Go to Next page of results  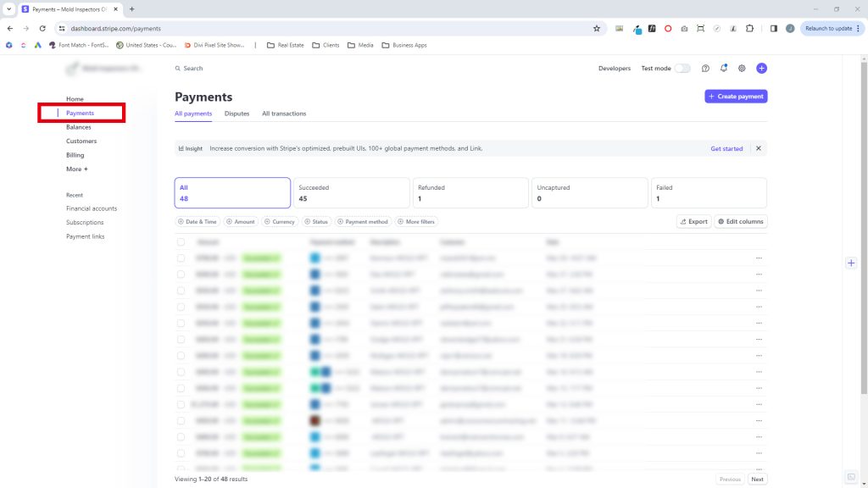[x=757, y=480]
